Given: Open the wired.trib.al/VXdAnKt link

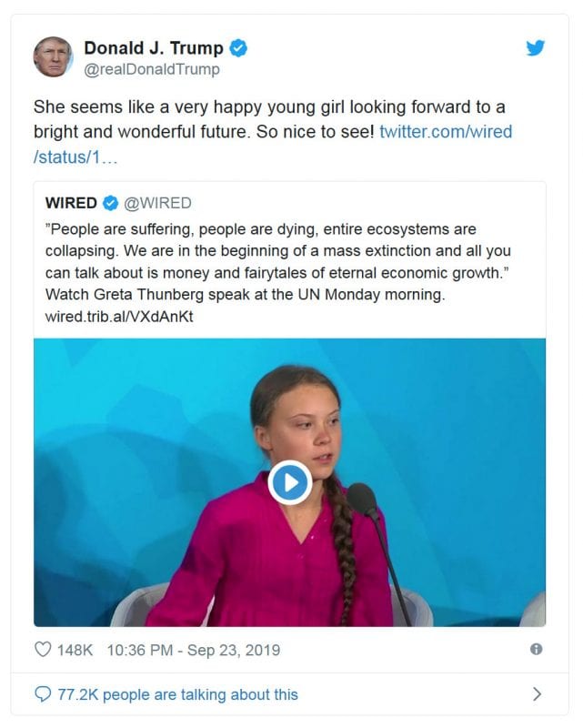Looking at the screenshot, I should tap(119, 317).
